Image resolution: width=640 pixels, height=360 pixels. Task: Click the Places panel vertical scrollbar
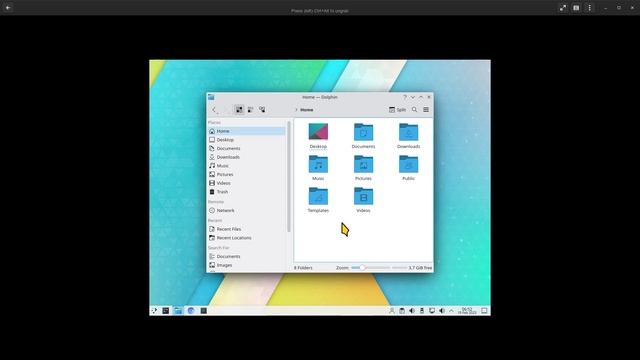pyautogui.click(x=289, y=176)
